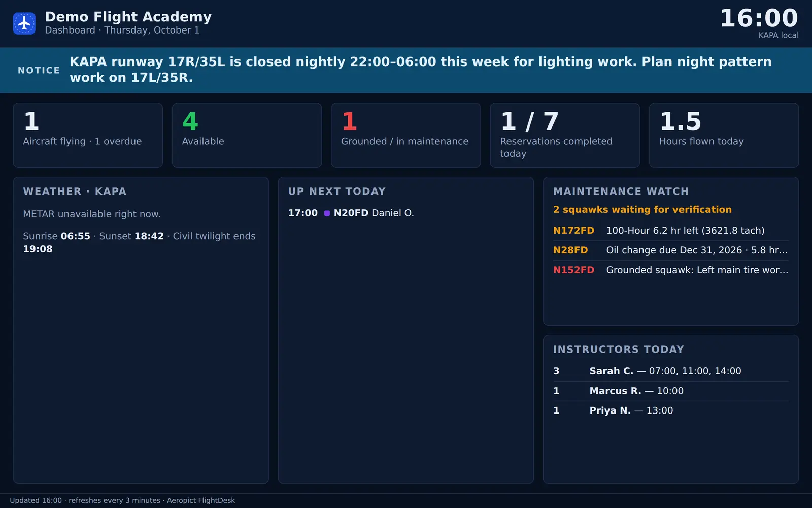Viewport: 812px width, 508px height.
Task: Click the squawks waiting for verification link
Action: [x=642, y=209]
